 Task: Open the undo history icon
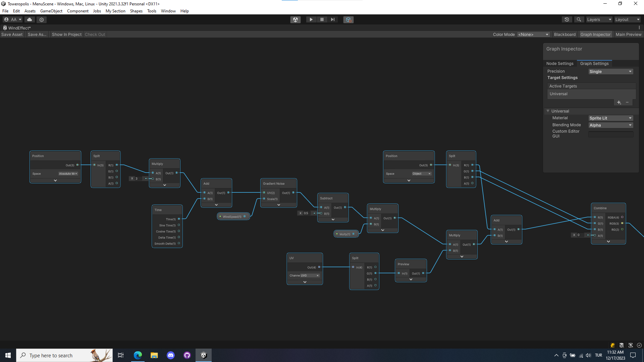click(567, 19)
